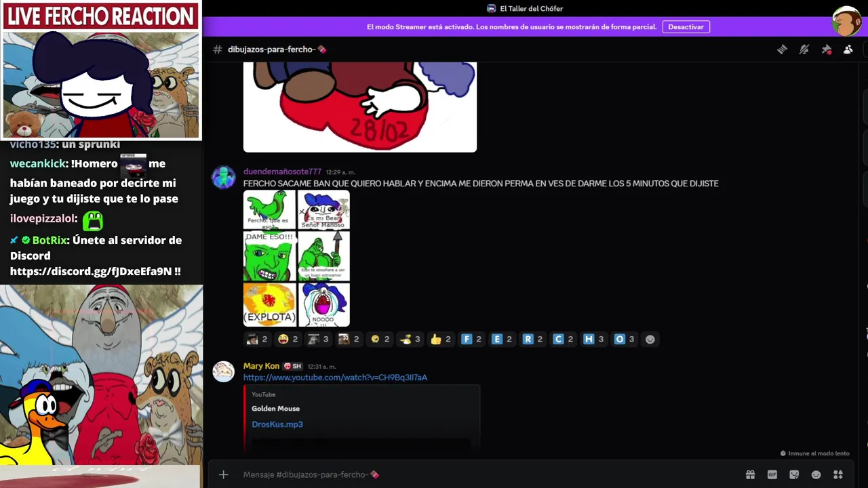Click the monkey avatar in top corner

click(846, 22)
